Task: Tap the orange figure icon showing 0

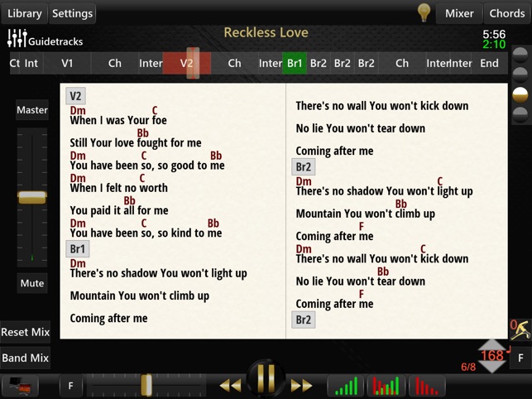Action: (520, 329)
